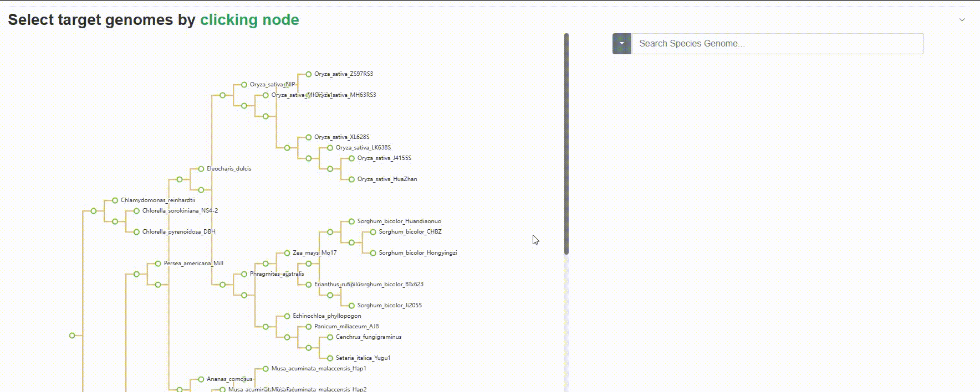Select the Chlorella_pyrenoidosa_DBH node
980x392 pixels.
[x=136, y=232]
